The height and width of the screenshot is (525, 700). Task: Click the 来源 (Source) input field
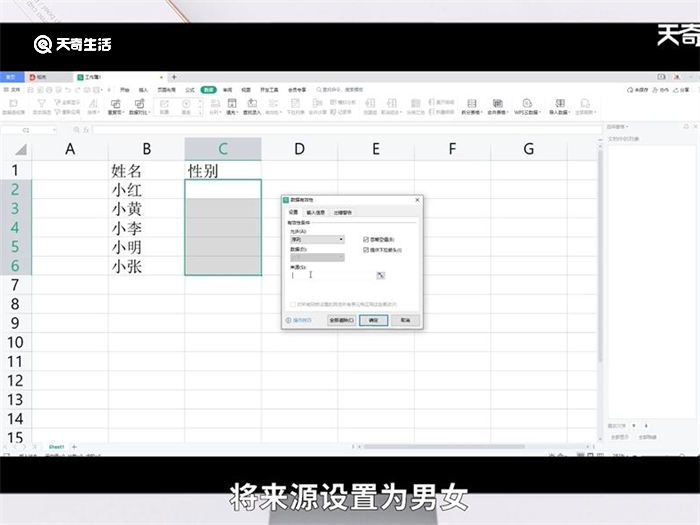pyautogui.click(x=330, y=275)
